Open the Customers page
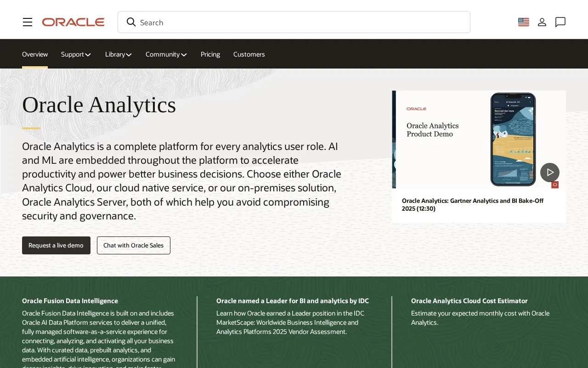 [x=249, y=54]
